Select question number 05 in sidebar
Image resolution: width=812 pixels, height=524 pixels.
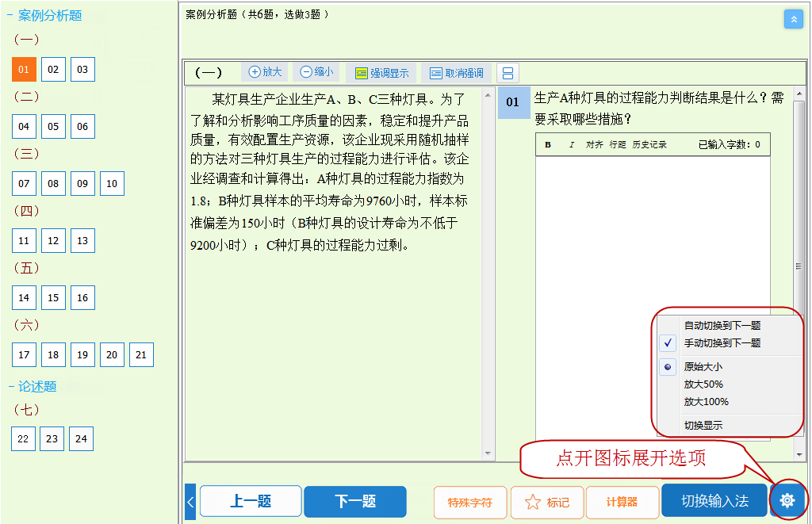(x=53, y=126)
